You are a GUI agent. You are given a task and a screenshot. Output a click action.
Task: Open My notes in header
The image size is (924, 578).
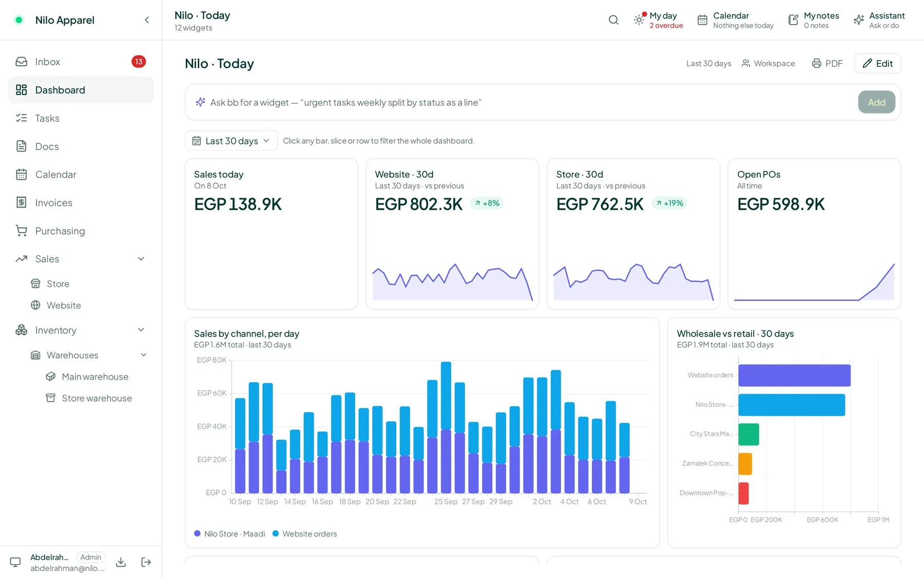[x=814, y=20]
